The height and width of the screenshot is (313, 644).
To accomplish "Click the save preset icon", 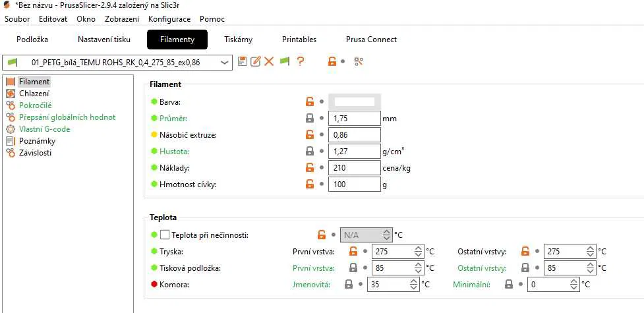I will (243, 61).
